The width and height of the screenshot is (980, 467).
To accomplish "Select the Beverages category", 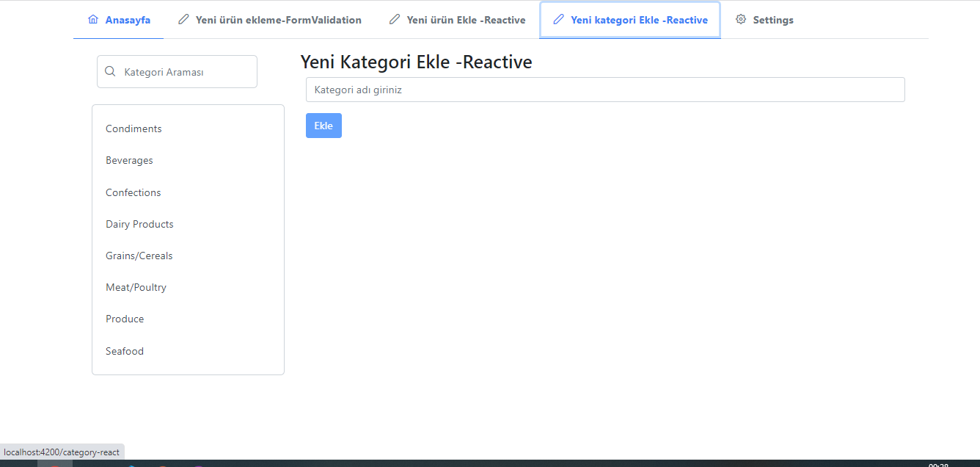I will [129, 160].
